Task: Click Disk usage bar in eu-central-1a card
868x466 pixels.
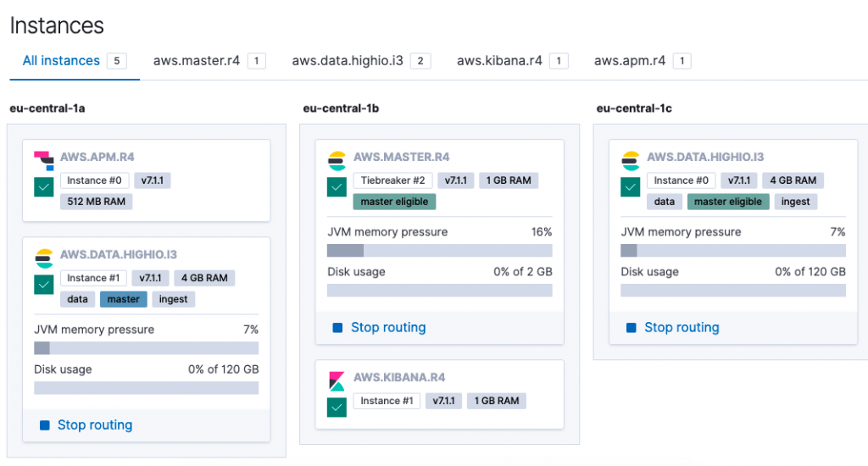Action: point(146,388)
